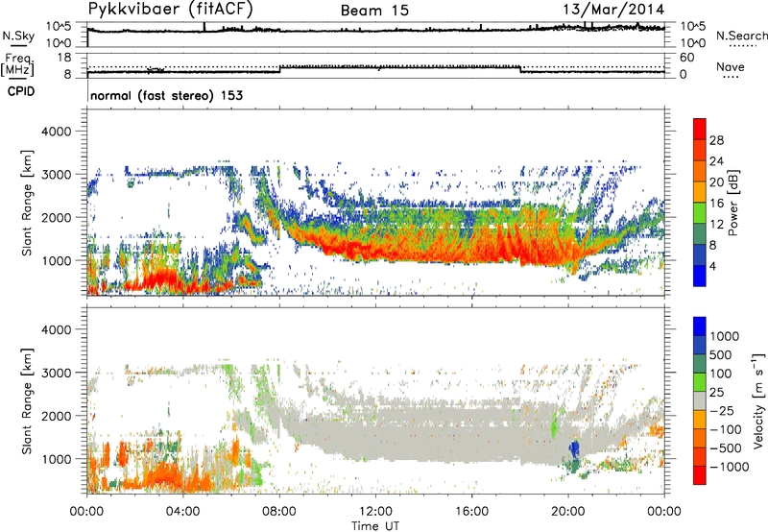Screen dimensions: 768x532
Task: Click the dotted line sample under N.Search
Action: click(x=742, y=46)
